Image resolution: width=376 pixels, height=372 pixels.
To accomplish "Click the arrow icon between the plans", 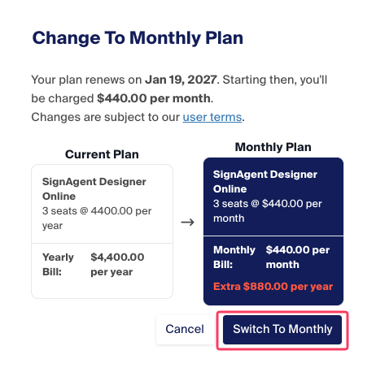I will [x=188, y=222].
